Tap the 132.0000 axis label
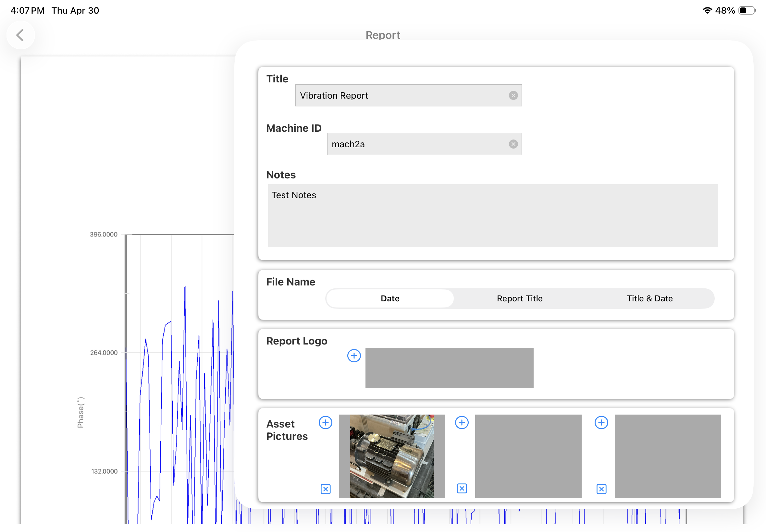766x532 pixels. point(105,471)
